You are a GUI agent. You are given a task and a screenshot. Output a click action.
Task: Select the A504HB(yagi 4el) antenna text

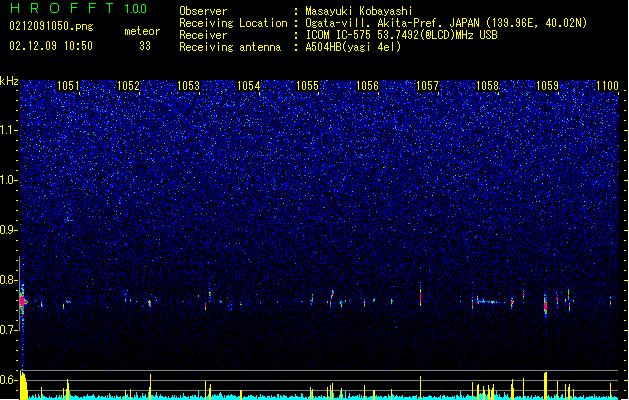tap(353, 47)
